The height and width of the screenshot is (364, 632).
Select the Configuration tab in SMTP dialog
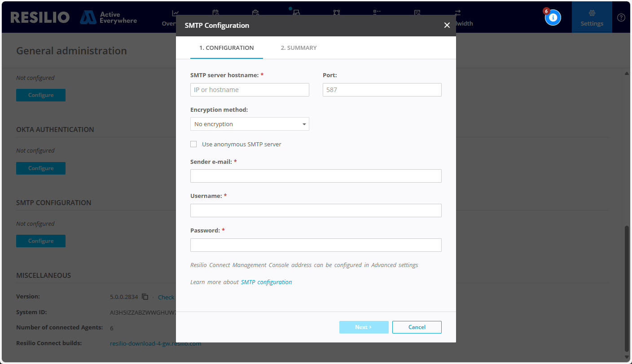tap(226, 48)
